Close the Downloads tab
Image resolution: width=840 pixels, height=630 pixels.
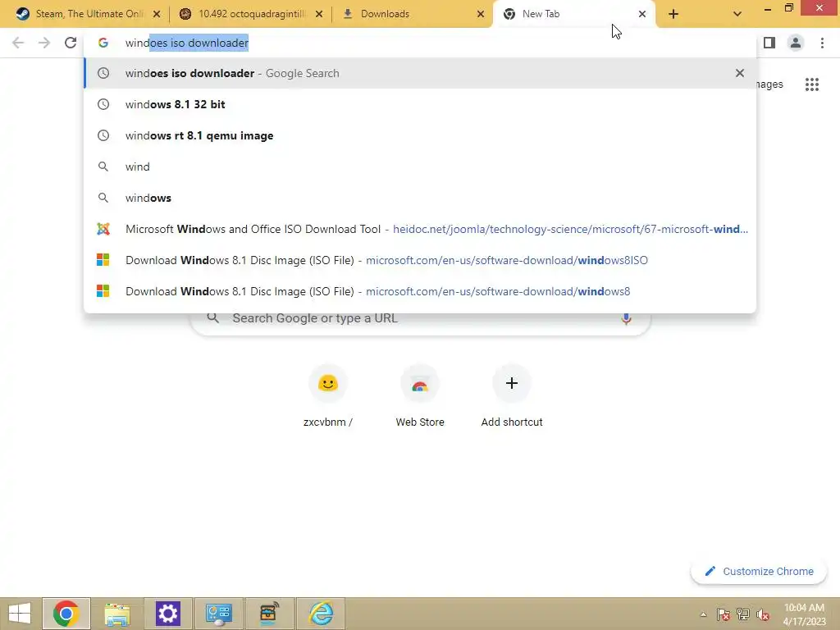(481, 14)
